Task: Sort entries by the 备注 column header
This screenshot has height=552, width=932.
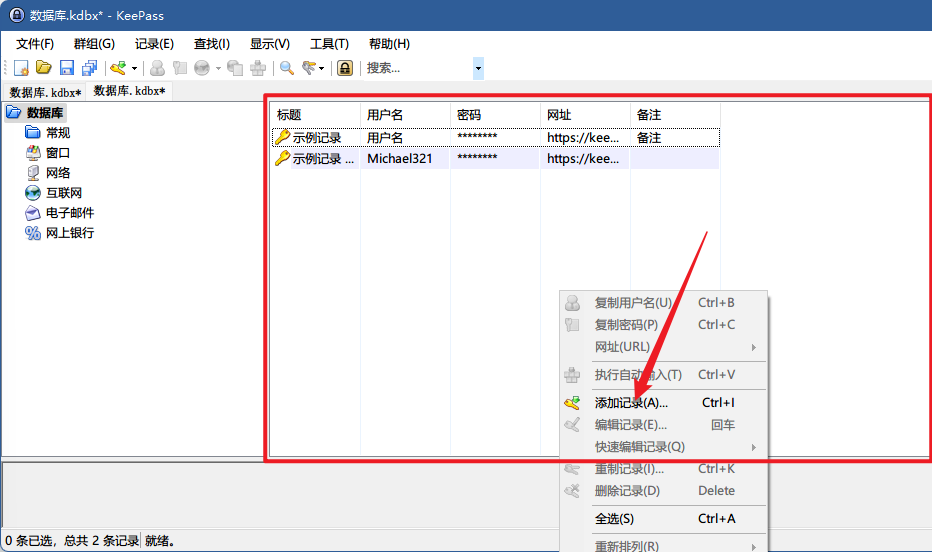Action: pos(675,115)
